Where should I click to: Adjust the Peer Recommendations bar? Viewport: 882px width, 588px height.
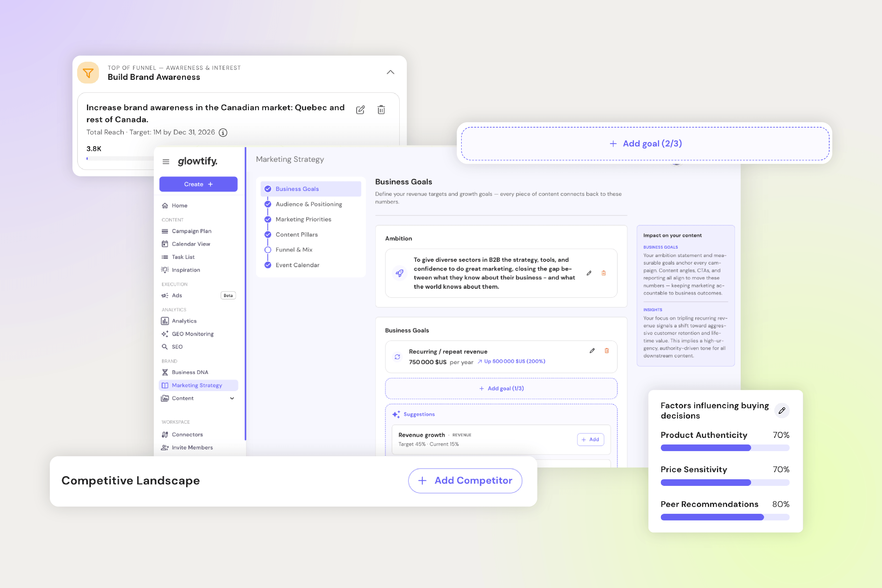point(725,517)
